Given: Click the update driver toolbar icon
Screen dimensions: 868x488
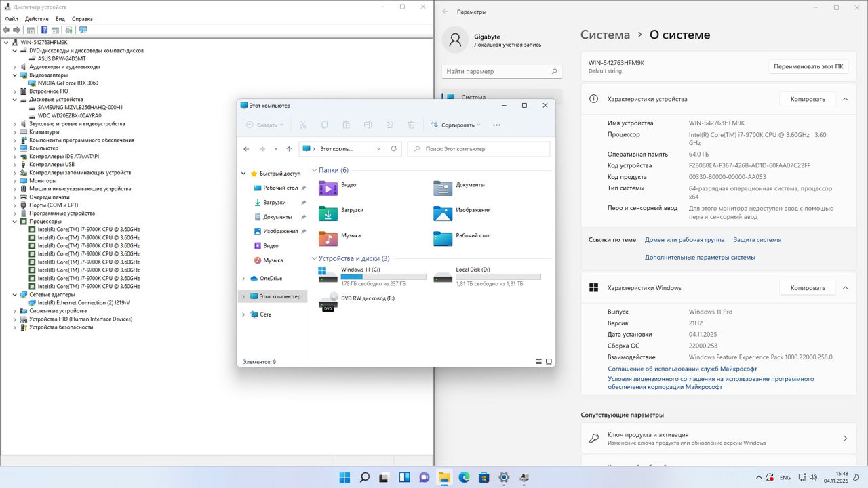Looking at the screenshot, I should point(68,30).
